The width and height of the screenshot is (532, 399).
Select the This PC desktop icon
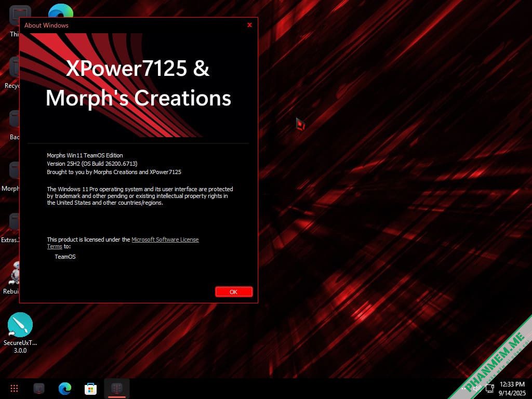pos(14,20)
